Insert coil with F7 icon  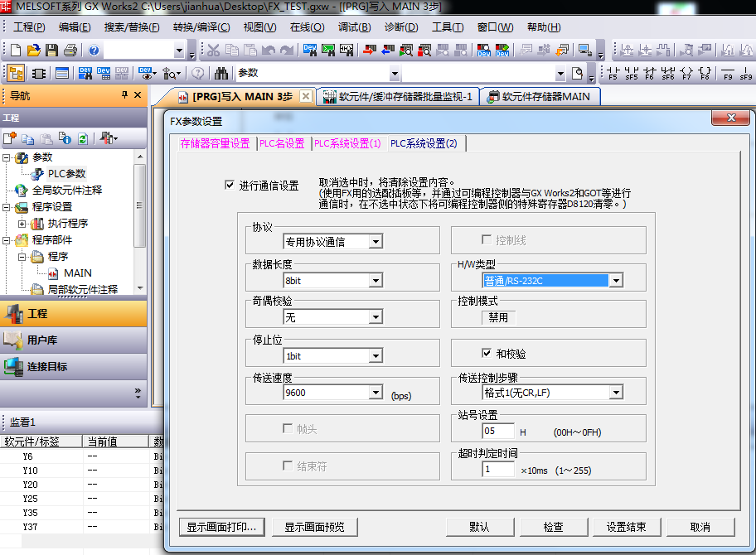point(686,73)
